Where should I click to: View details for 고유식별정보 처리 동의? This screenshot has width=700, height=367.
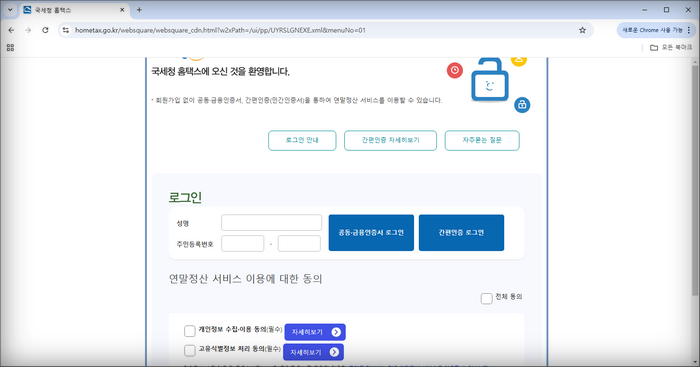(313, 352)
